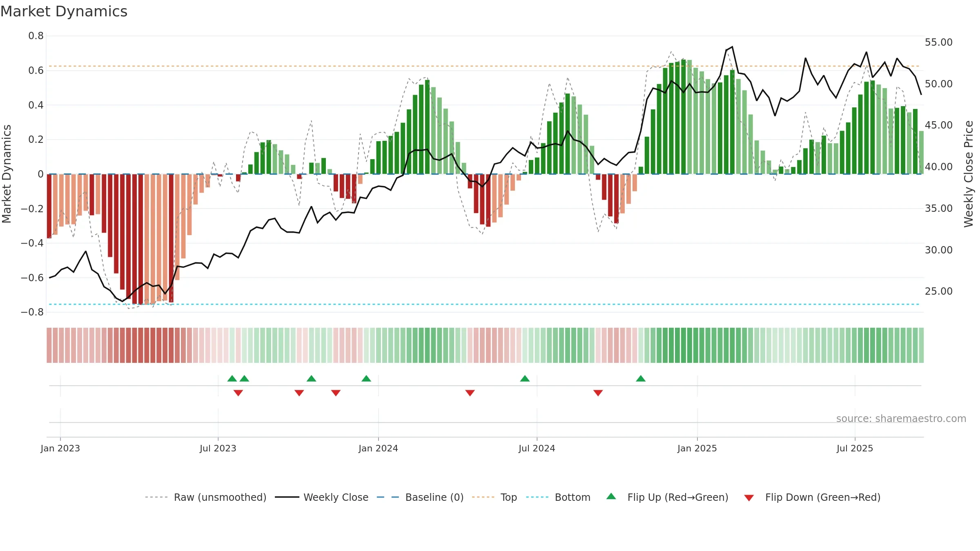The image size is (980, 551).
Task: Click the 0.8 left axis tick
Action: [36, 36]
